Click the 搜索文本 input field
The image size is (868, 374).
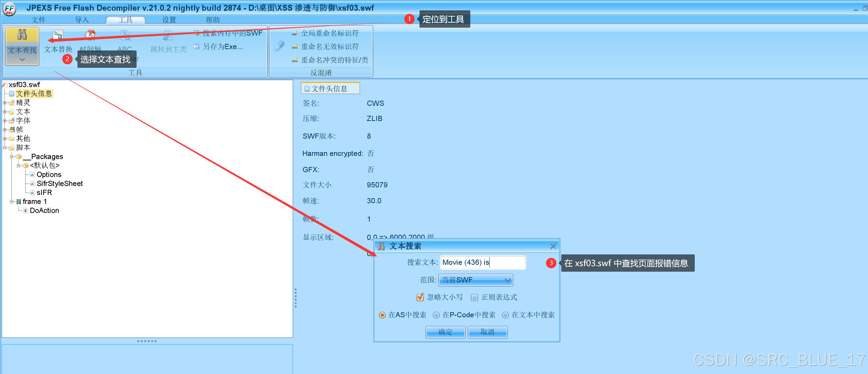482,262
